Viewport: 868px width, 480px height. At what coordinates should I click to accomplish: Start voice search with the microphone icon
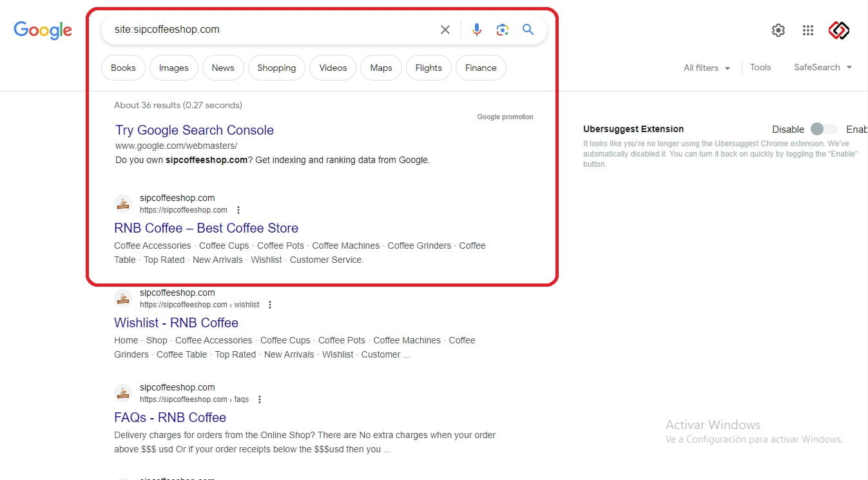477,30
